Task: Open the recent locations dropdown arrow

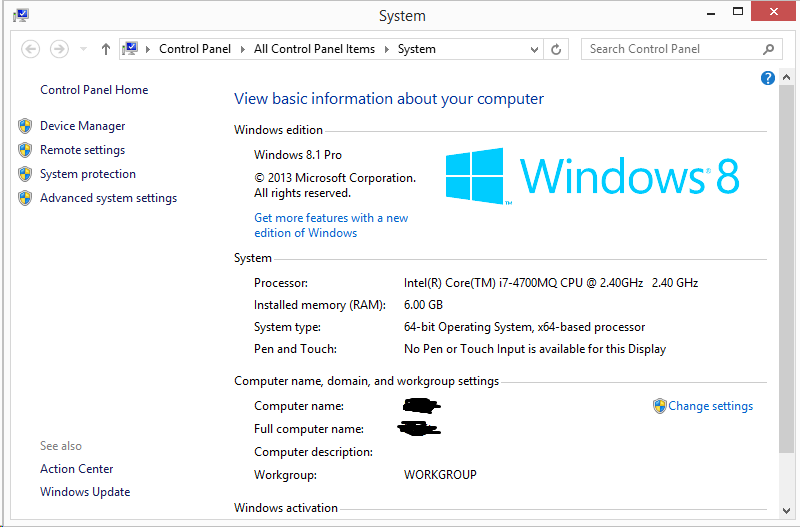Action: (83, 49)
